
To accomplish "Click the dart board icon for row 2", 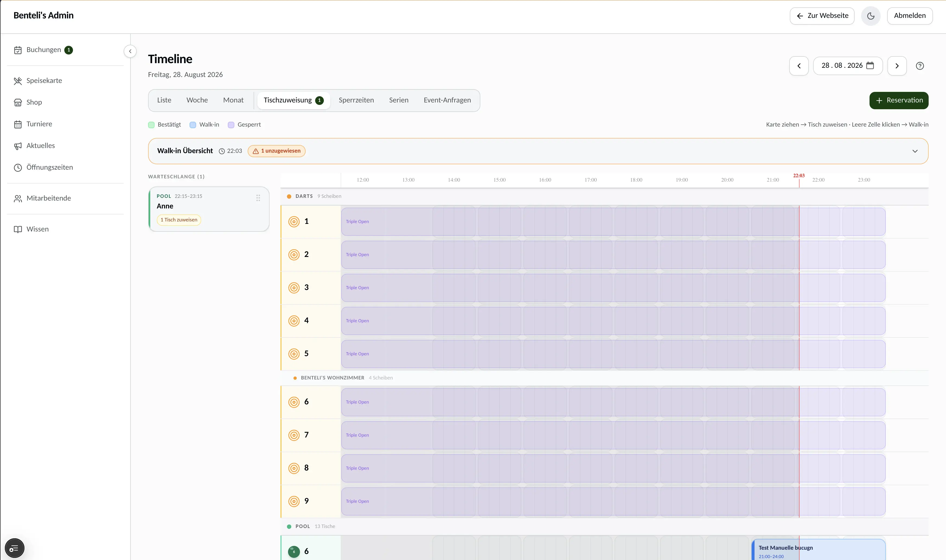I will pos(294,255).
